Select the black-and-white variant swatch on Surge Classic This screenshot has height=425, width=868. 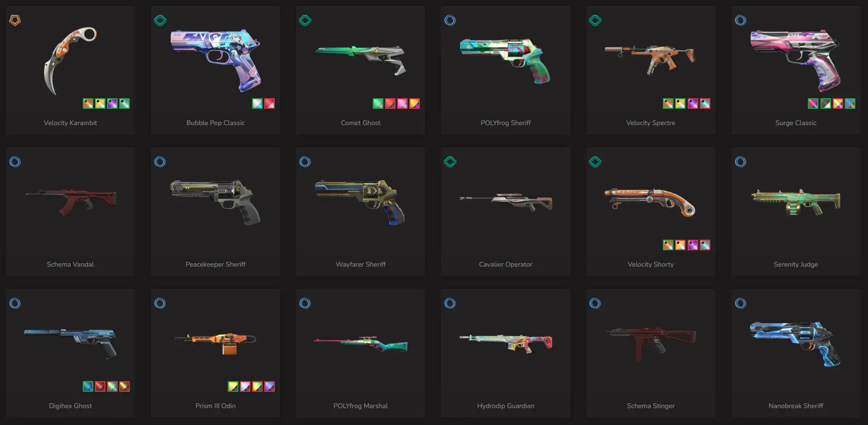pyautogui.click(x=826, y=103)
